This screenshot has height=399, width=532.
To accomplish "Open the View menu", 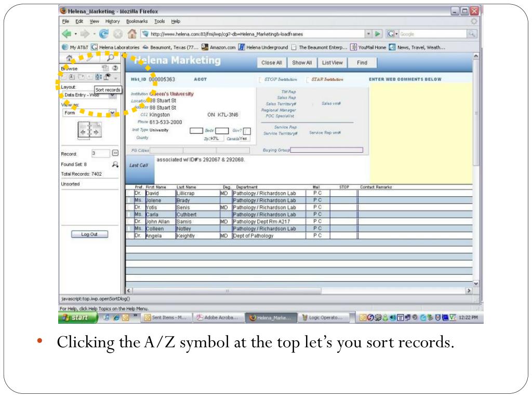I will tap(95, 21).
